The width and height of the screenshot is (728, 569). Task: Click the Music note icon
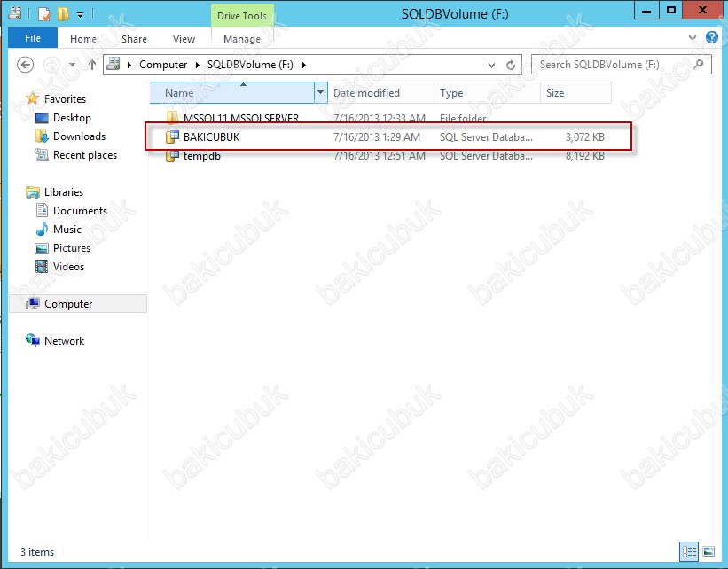pyautogui.click(x=42, y=229)
